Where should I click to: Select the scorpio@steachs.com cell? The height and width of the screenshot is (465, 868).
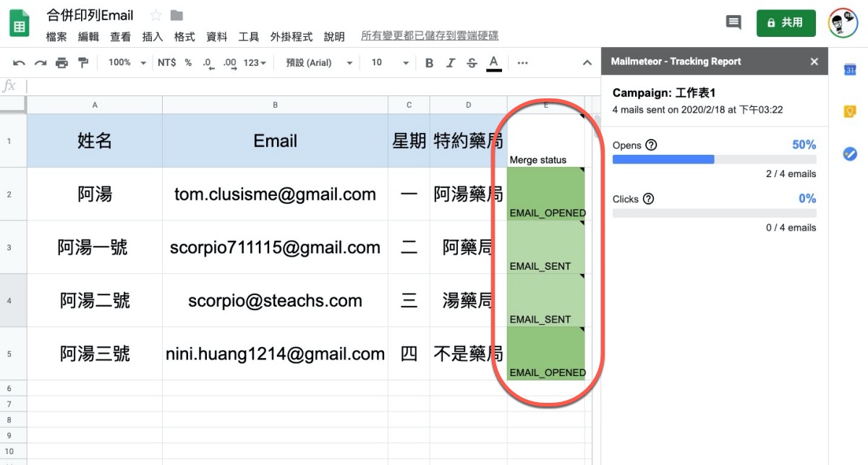(275, 300)
